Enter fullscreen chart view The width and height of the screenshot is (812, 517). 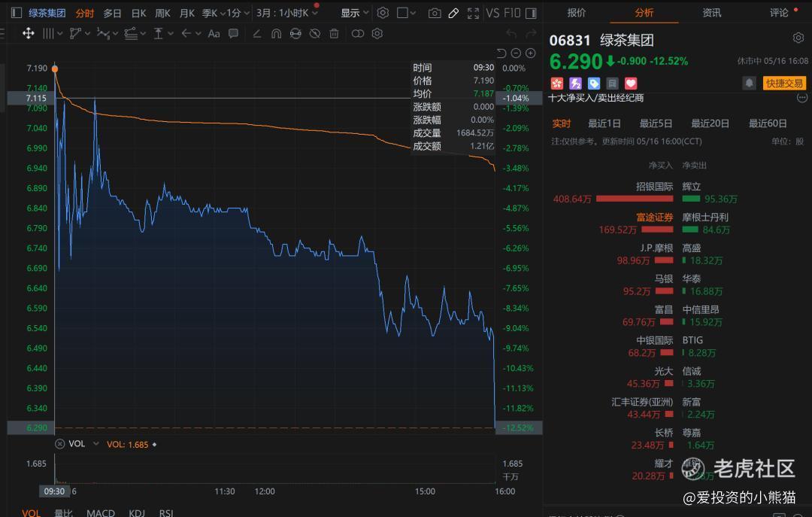pos(473,13)
